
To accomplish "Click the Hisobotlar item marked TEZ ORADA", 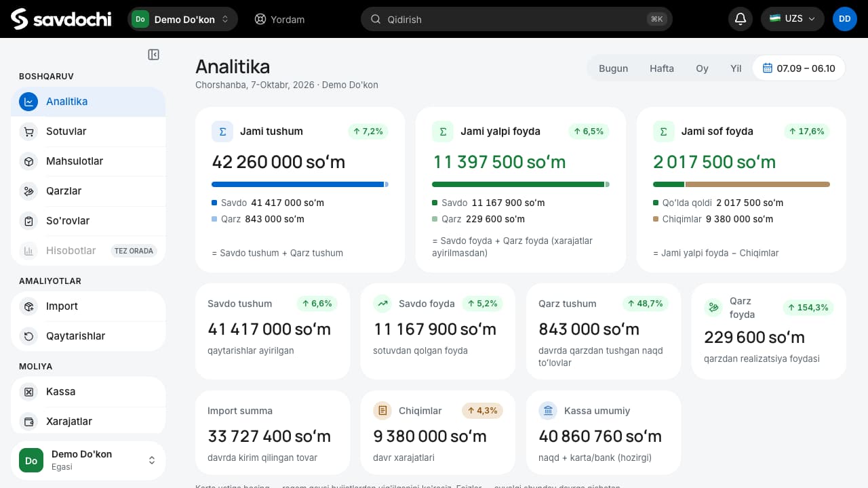I will [x=88, y=251].
